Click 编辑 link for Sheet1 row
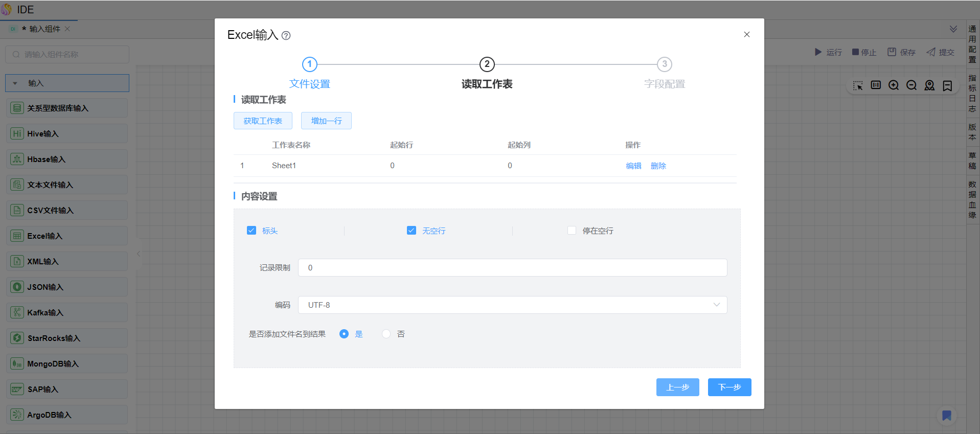 point(633,166)
